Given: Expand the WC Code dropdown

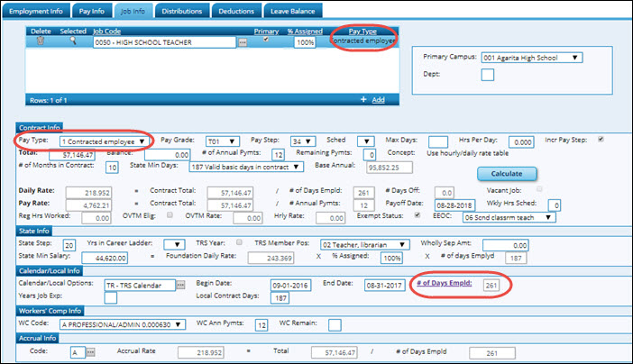Looking at the screenshot, I should [x=126, y=324].
